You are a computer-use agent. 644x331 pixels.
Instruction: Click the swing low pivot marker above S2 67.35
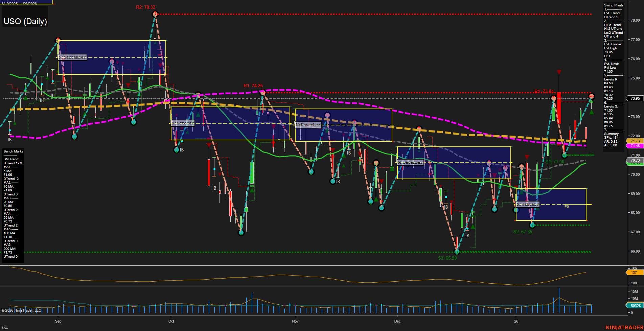coord(532,225)
